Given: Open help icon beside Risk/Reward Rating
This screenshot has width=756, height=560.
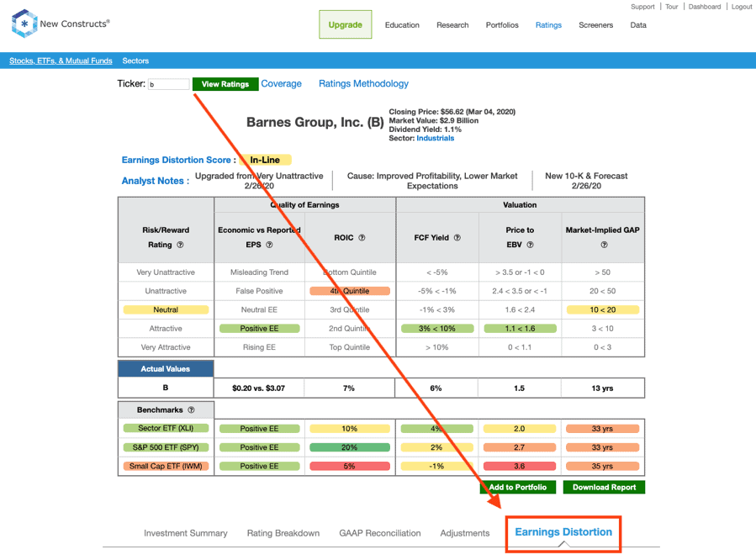Looking at the screenshot, I should tap(180, 245).
